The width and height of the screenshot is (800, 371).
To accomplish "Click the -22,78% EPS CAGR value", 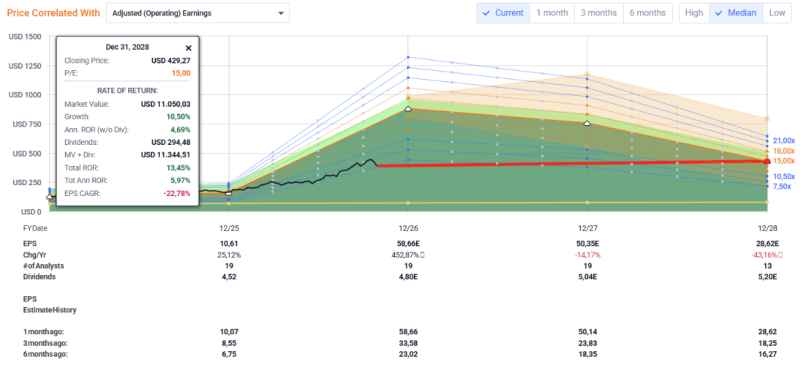I will click(x=178, y=193).
